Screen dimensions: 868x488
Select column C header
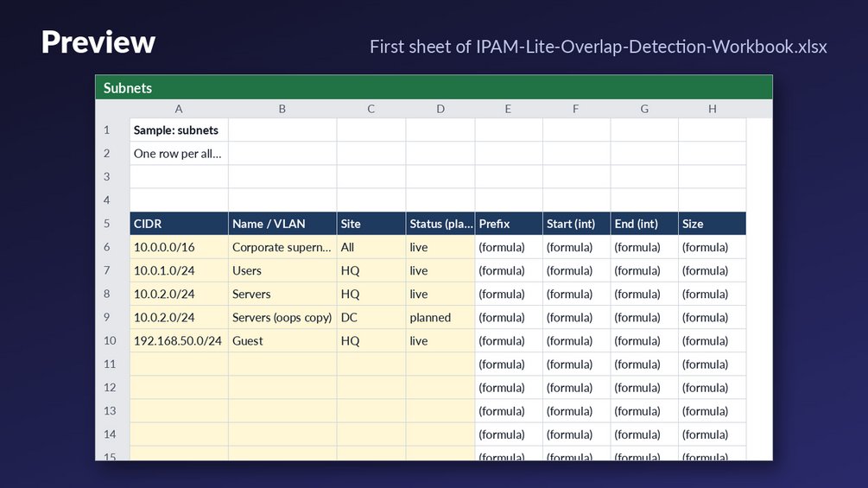(x=371, y=109)
